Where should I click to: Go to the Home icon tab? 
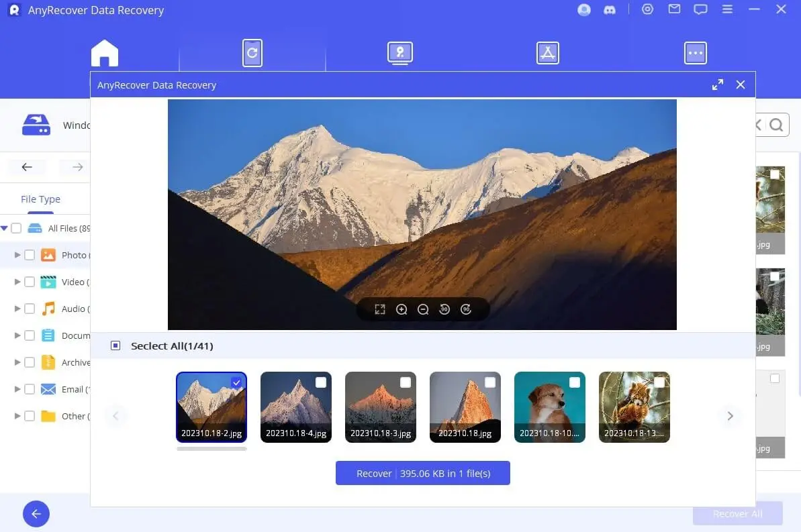click(105, 53)
